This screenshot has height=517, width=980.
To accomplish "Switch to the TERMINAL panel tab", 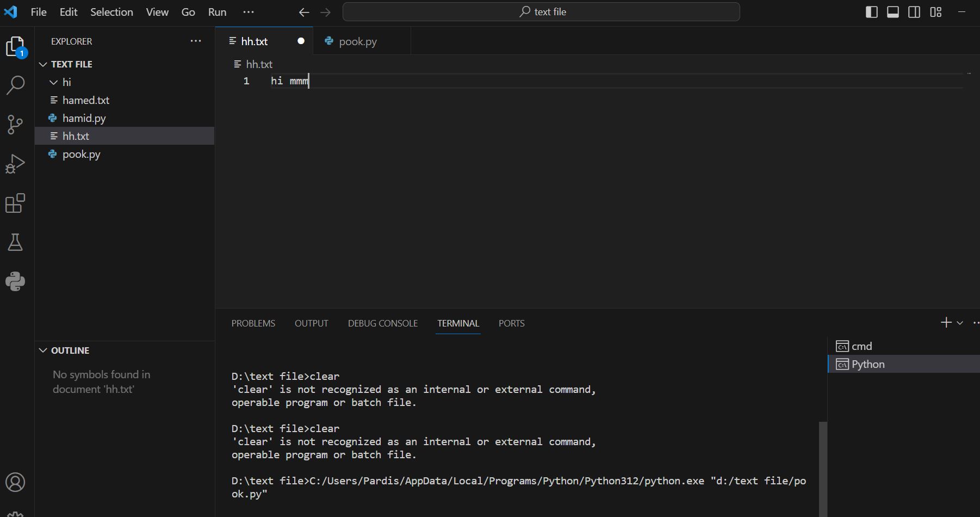I will (x=458, y=323).
